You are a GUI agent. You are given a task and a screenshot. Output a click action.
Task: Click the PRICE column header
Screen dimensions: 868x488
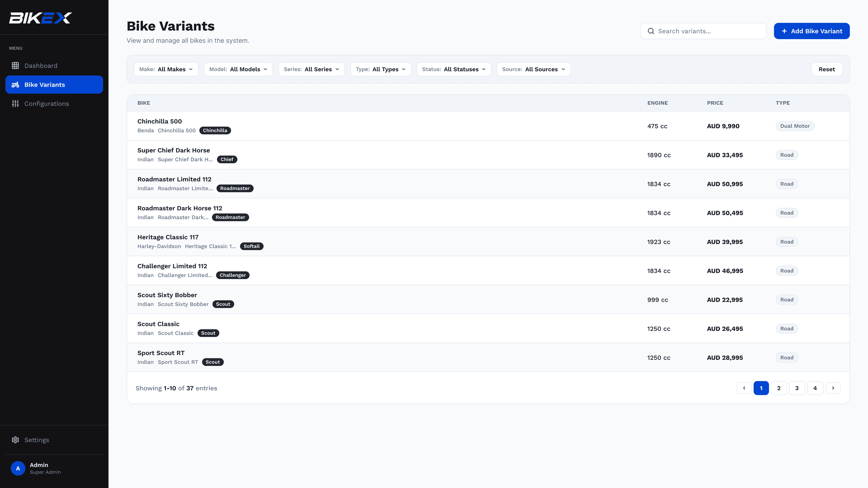click(x=715, y=103)
